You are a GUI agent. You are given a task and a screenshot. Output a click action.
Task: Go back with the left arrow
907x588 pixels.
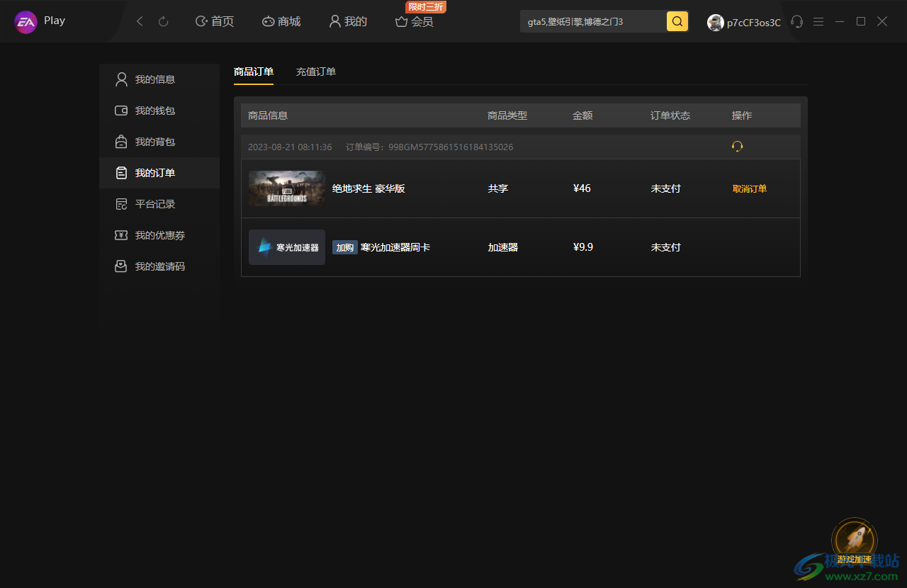pos(140,22)
